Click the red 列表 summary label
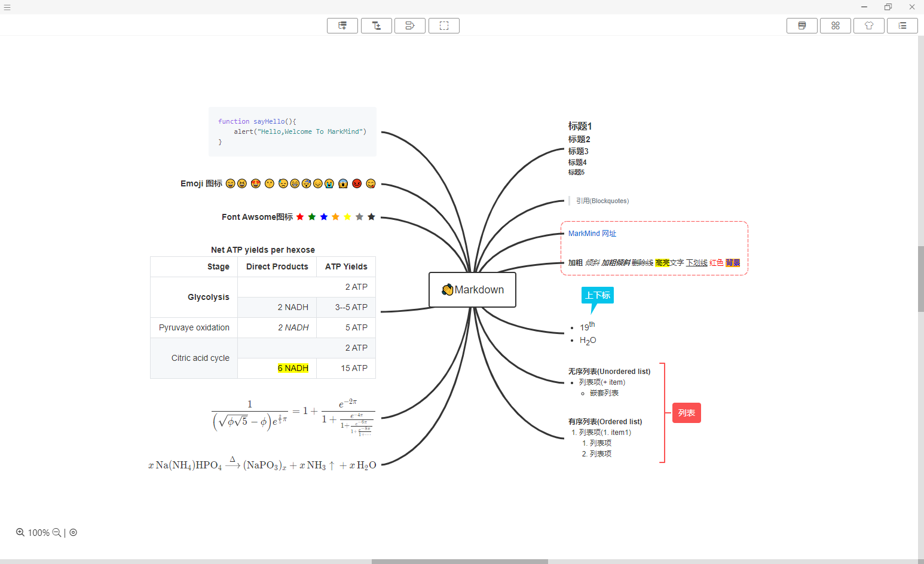Screen dimensions: 924x564 [x=686, y=413]
